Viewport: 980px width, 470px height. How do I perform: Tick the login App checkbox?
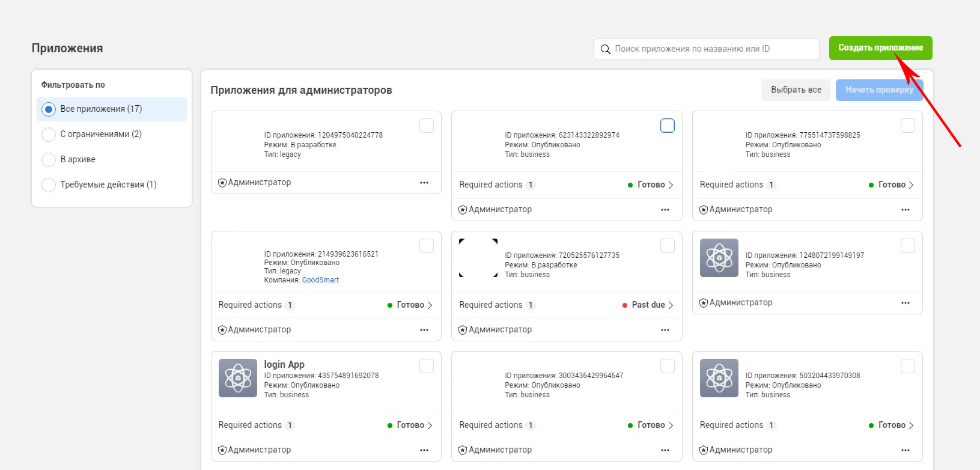(427, 366)
